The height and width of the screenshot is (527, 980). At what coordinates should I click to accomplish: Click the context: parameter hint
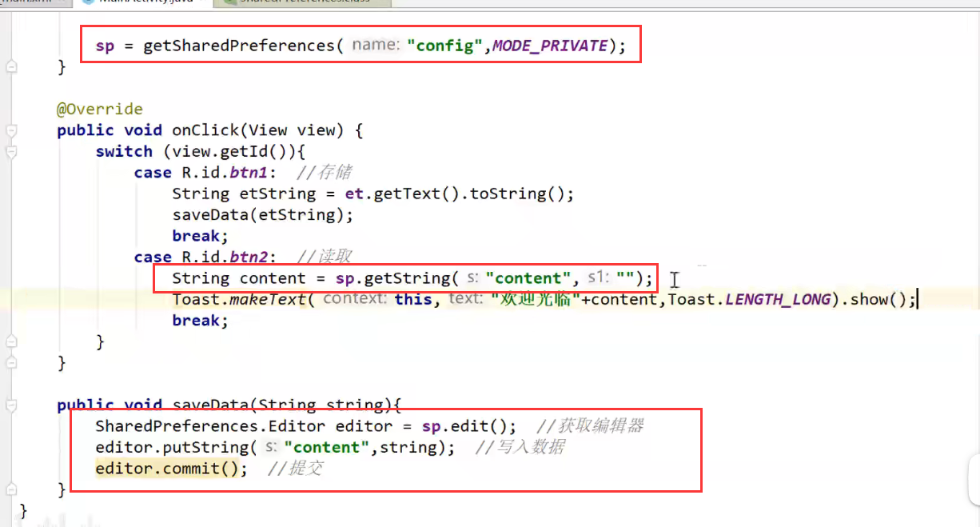pos(355,300)
